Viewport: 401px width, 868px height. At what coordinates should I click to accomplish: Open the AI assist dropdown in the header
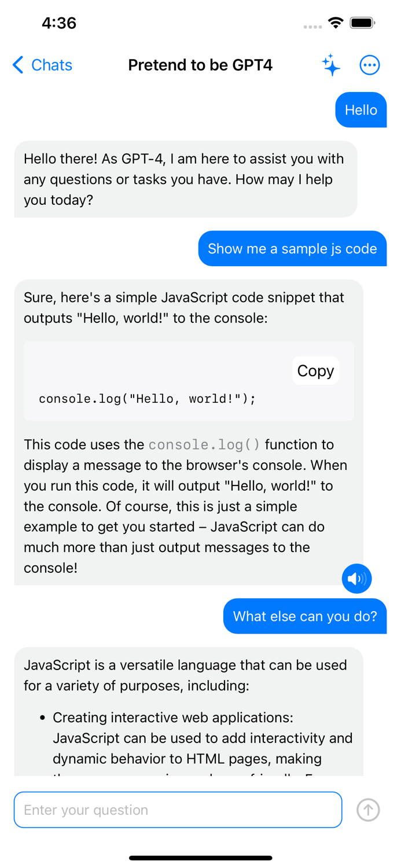[331, 65]
